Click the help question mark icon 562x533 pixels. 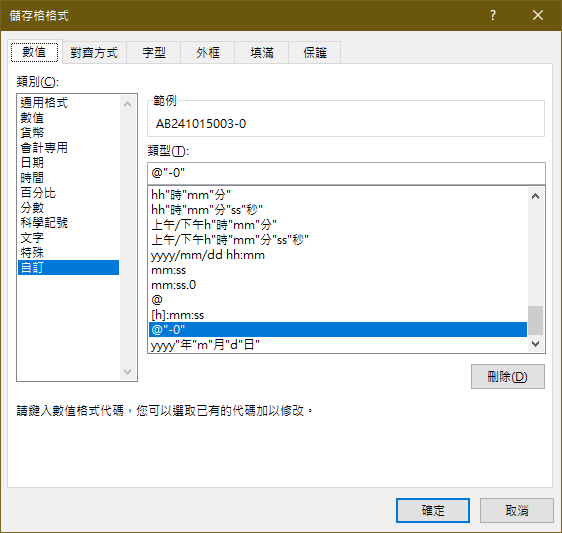click(493, 15)
